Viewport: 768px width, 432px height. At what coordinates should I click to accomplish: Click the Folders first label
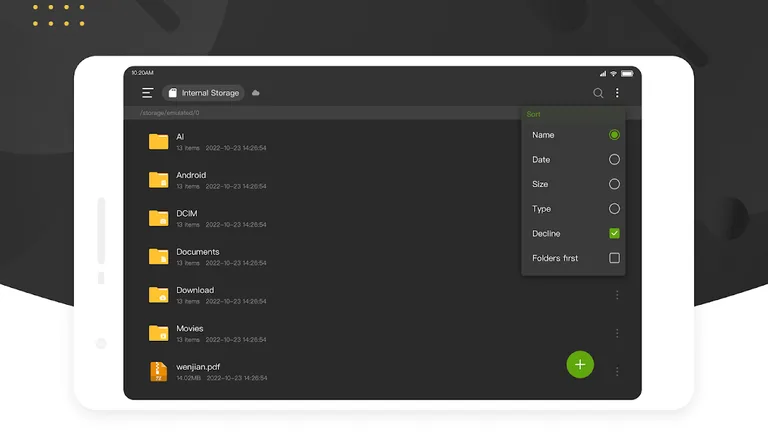[x=555, y=258]
